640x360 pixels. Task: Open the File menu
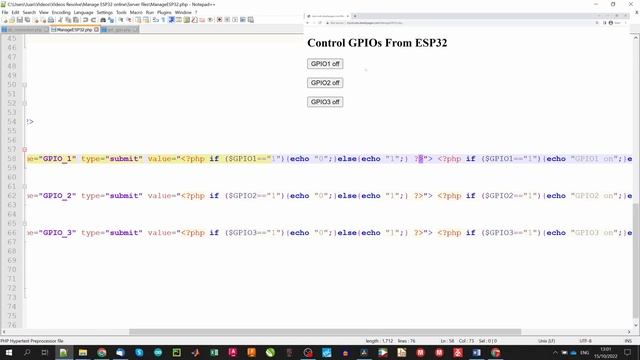(5, 12)
